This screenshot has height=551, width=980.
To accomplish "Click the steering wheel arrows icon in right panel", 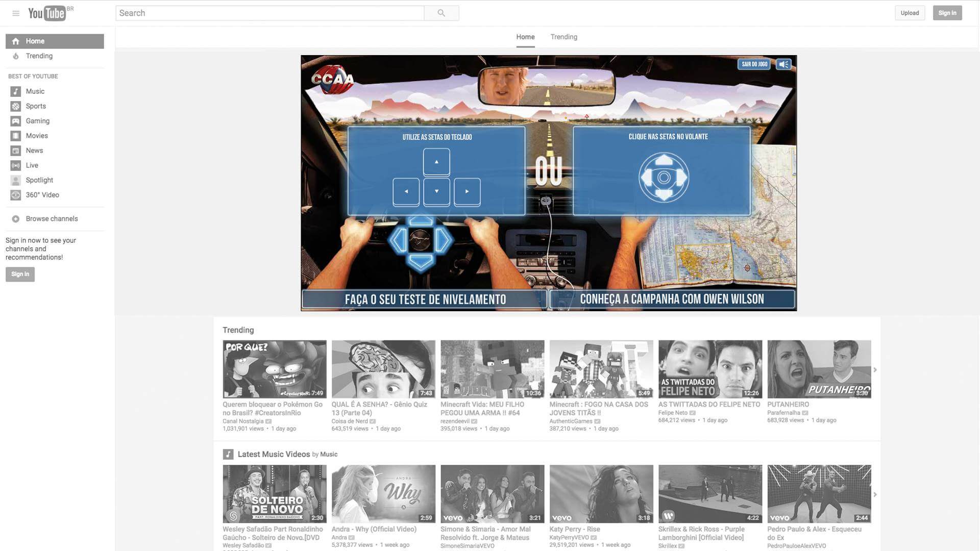I will pyautogui.click(x=664, y=178).
